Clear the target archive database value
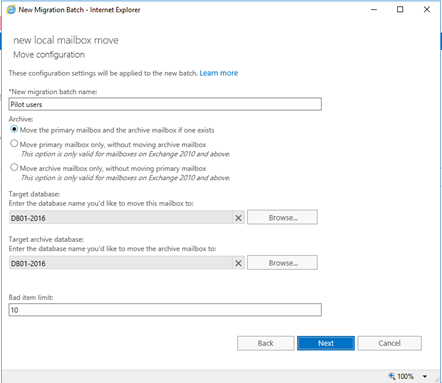This screenshot has height=383, width=442. click(238, 263)
